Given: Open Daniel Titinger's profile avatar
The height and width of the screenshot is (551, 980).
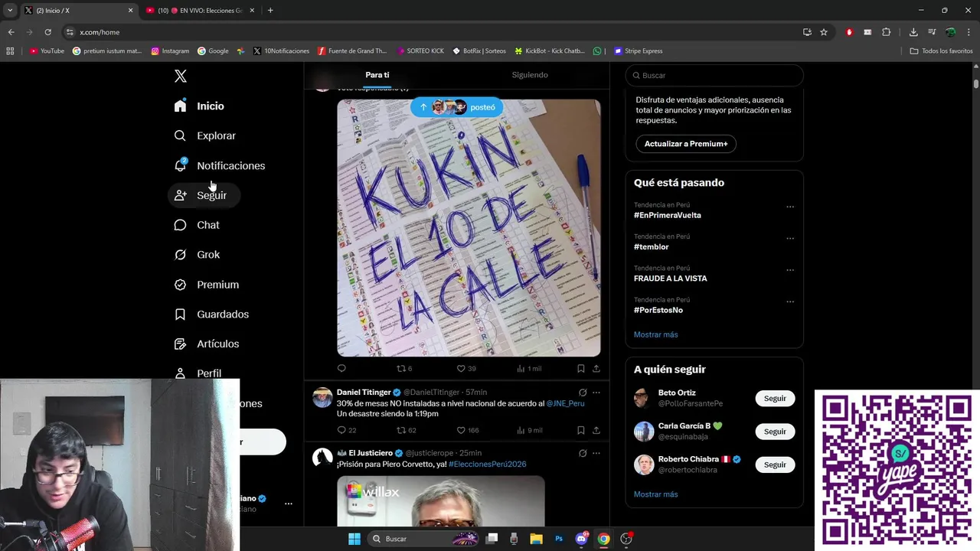Looking at the screenshot, I should [322, 397].
